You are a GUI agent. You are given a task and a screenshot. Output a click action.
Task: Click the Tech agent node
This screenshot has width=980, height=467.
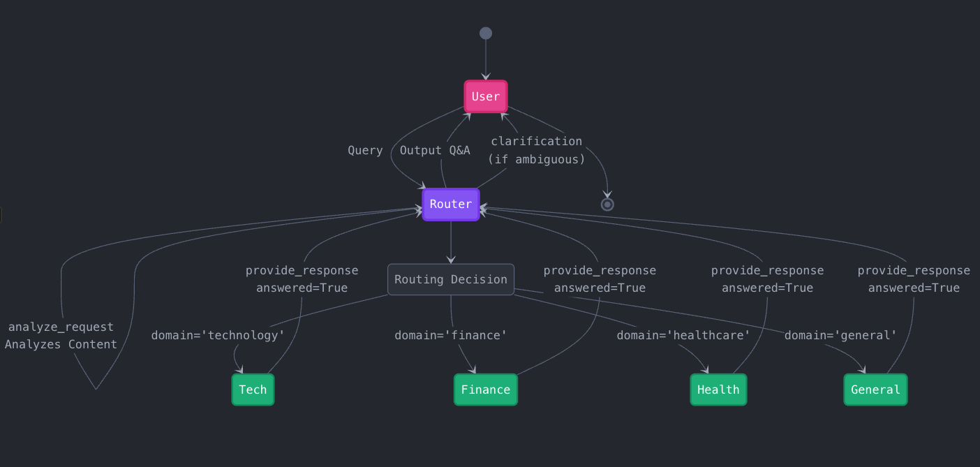(253, 390)
